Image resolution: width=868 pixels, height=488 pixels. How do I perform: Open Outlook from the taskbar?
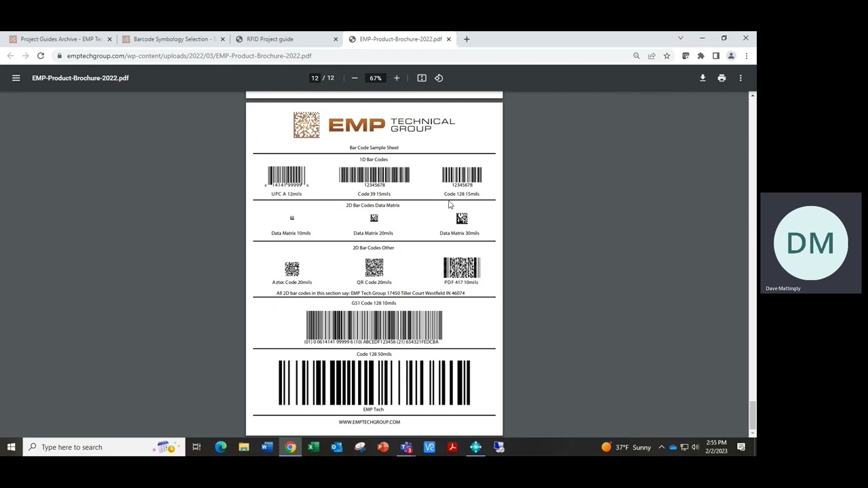click(x=336, y=447)
